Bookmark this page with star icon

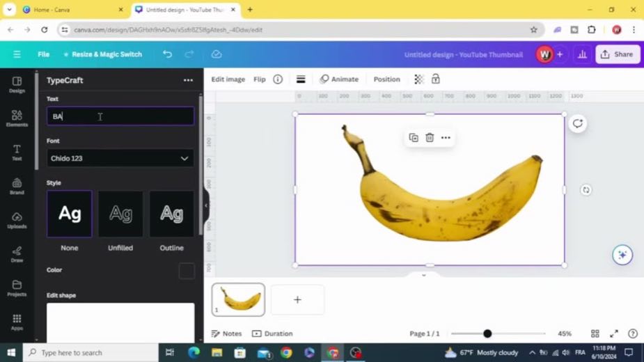point(533,29)
